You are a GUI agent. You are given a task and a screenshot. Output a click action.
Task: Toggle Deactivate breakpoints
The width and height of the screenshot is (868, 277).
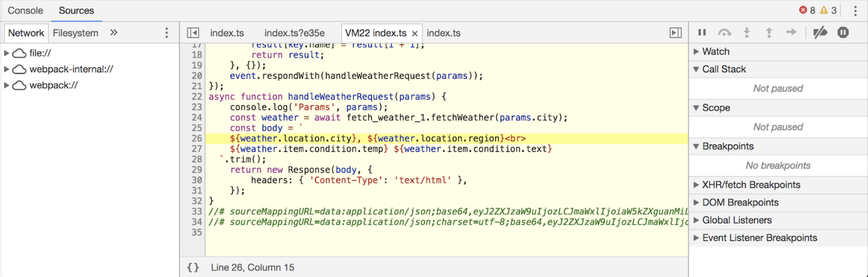coord(820,32)
